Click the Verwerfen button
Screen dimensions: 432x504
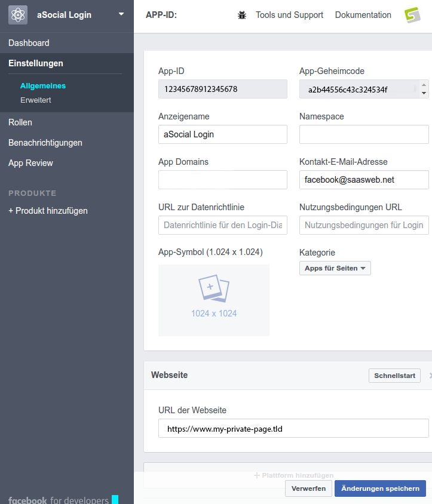pos(308,488)
